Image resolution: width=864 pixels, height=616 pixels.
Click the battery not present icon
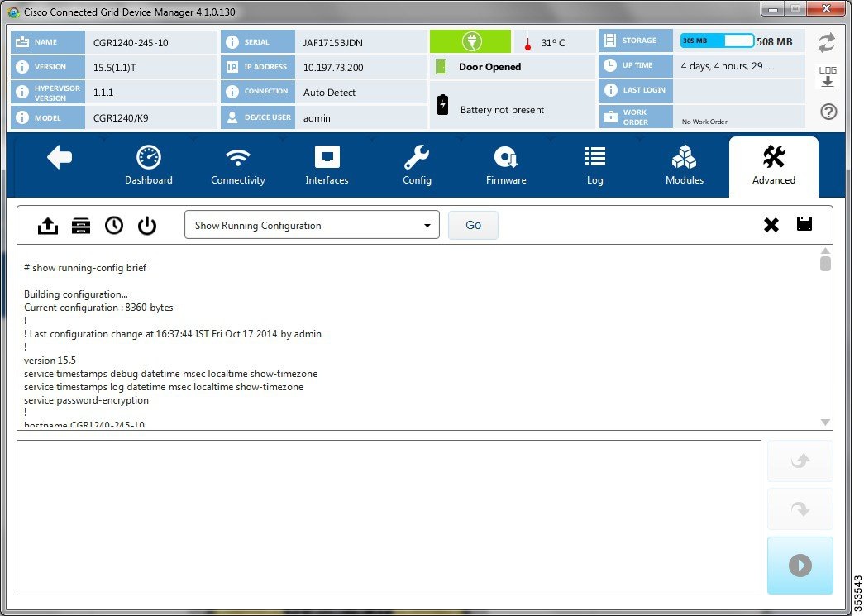(x=442, y=104)
